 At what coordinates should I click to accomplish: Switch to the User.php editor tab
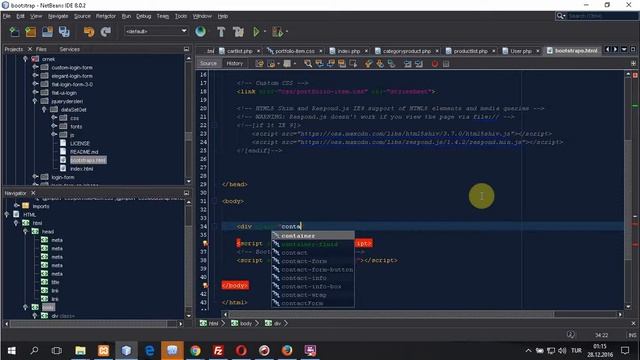point(521,51)
